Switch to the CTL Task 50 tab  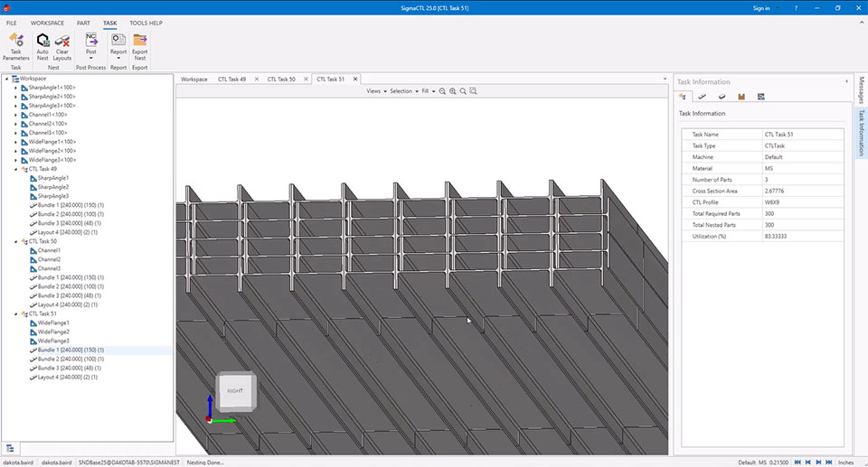coord(281,79)
